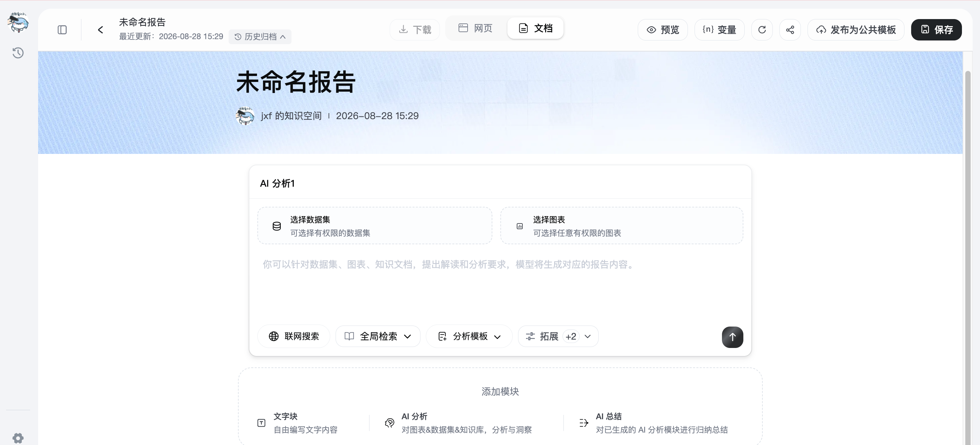Click the 预览 preview button
The width and height of the screenshot is (980, 445).
[x=662, y=30]
